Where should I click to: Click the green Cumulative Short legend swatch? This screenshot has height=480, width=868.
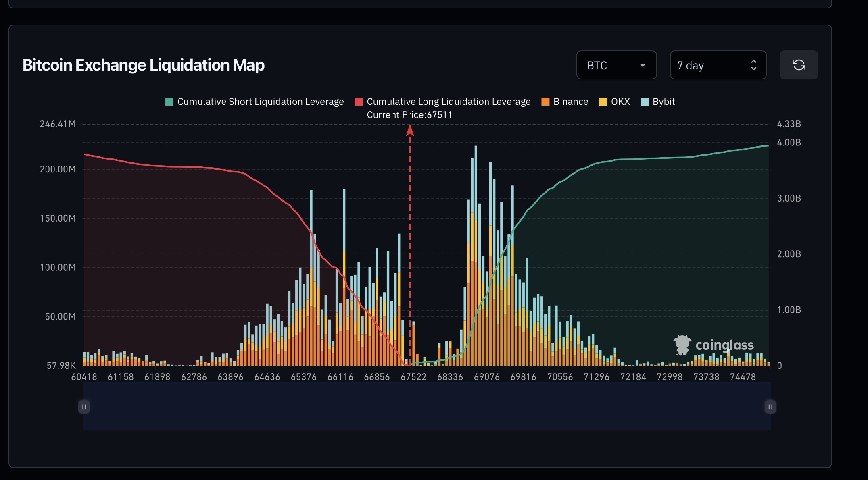169,102
